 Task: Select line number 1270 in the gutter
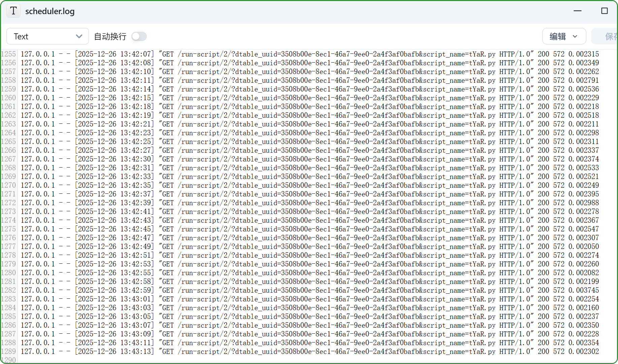pos(8,185)
